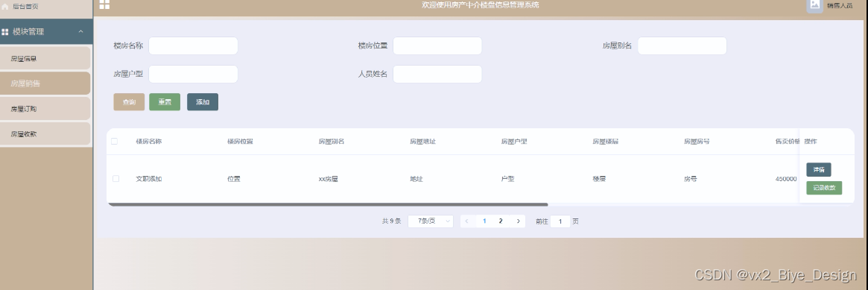Open the 后台首页 home link
This screenshot has height=290, width=868.
click(25, 7)
